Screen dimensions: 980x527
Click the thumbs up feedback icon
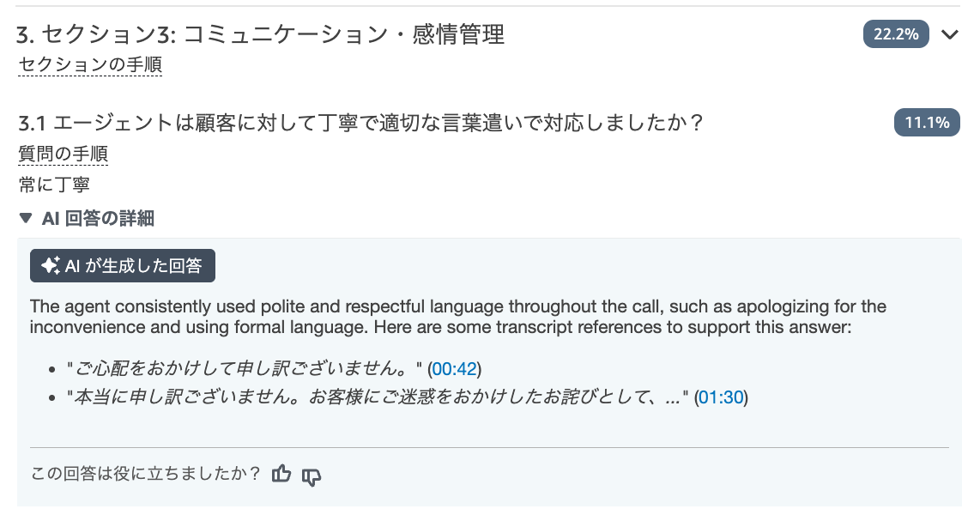click(281, 474)
